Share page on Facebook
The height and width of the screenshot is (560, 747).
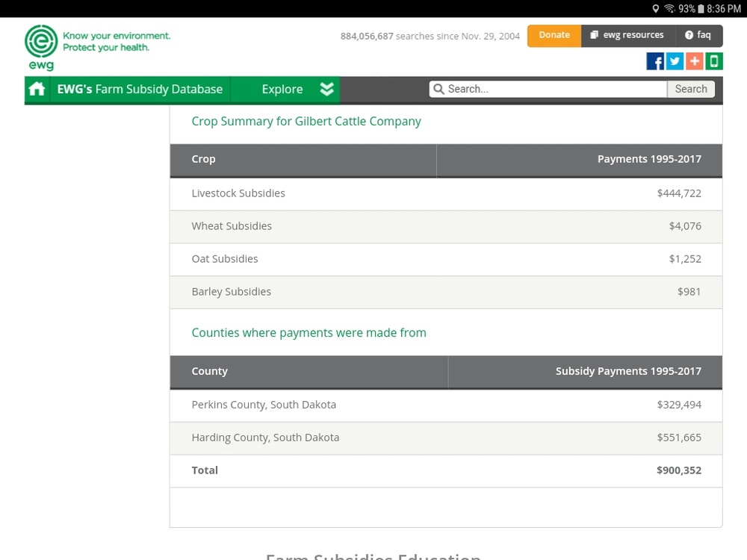pyautogui.click(x=655, y=61)
